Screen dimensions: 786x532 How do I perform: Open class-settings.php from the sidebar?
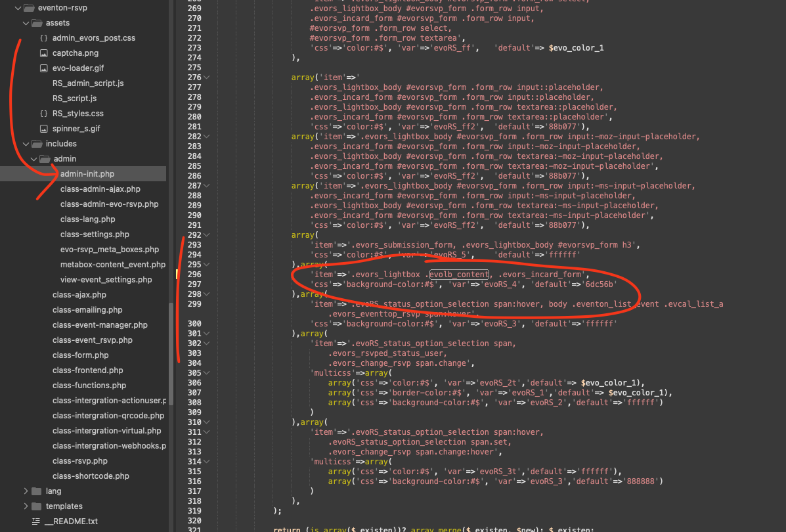95,234
